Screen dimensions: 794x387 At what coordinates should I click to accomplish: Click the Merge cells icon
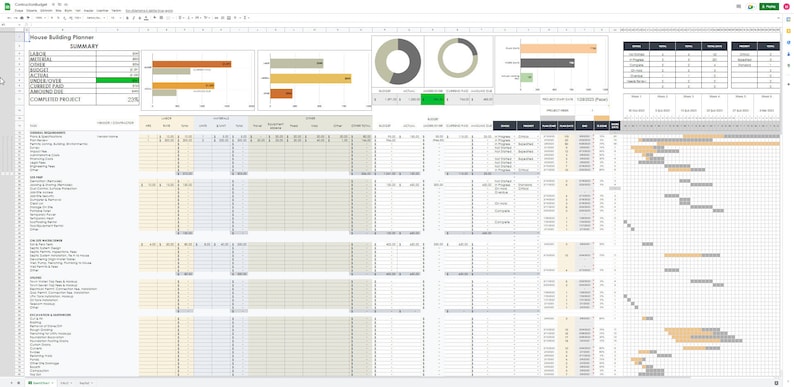tap(168, 18)
